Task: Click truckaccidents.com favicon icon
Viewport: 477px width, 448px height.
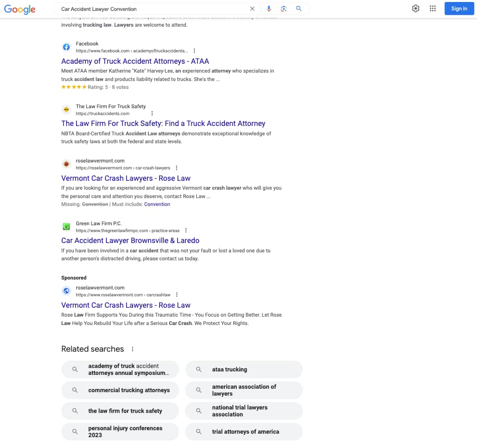Action: pyautogui.click(x=66, y=110)
